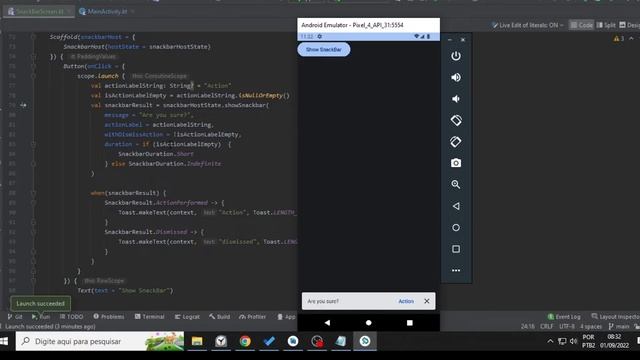Tap the Android navigation bar back arrow
The height and width of the screenshot is (360, 640).
pos(327,322)
